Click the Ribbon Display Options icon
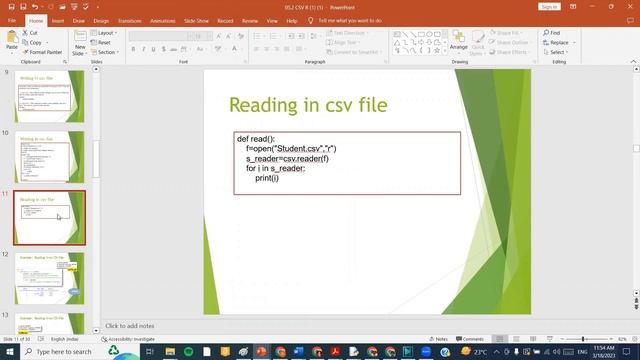The height and width of the screenshot is (360, 640). click(x=573, y=7)
